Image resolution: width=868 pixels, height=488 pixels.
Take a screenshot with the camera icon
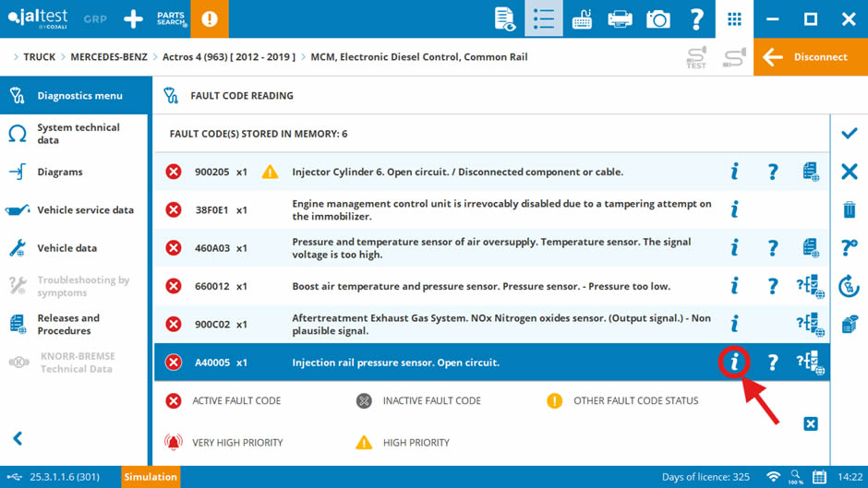tap(658, 18)
